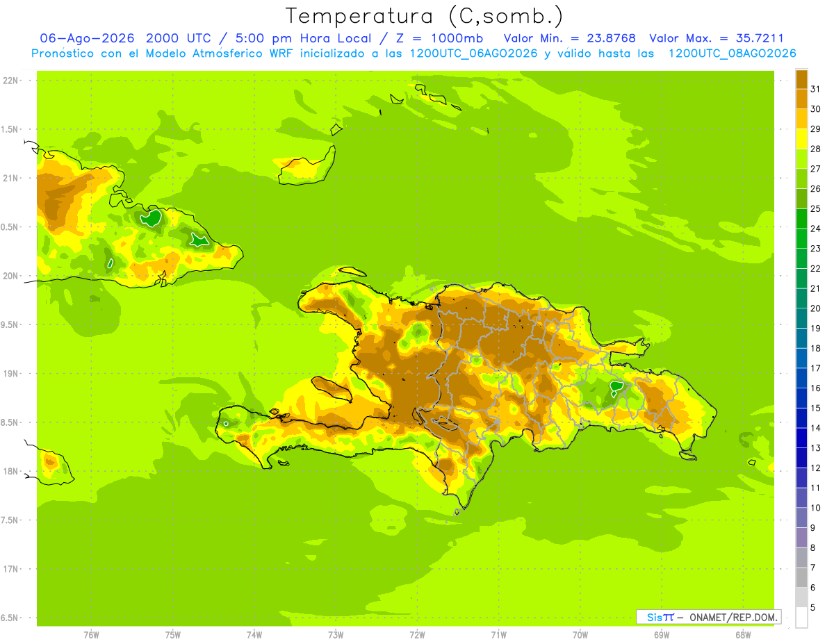834x644 pixels.
Task: Click the "14" colorbar scale label
Action: tap(816, 428)
